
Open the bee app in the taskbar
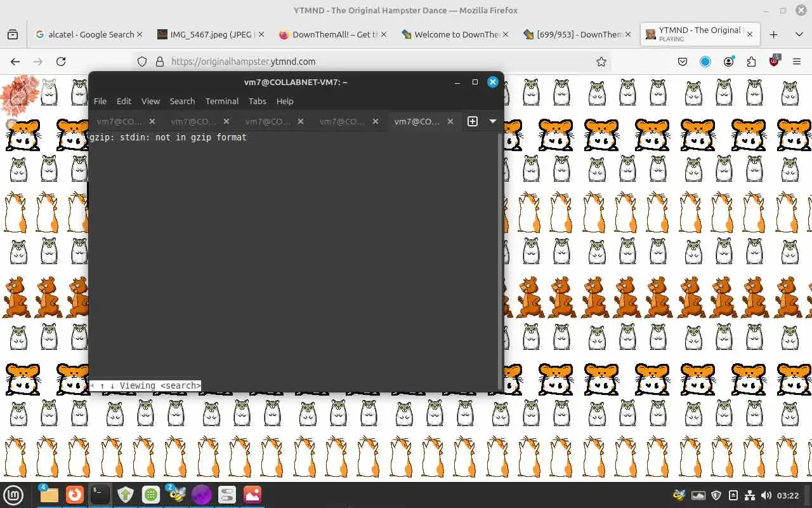pos(176,494)
